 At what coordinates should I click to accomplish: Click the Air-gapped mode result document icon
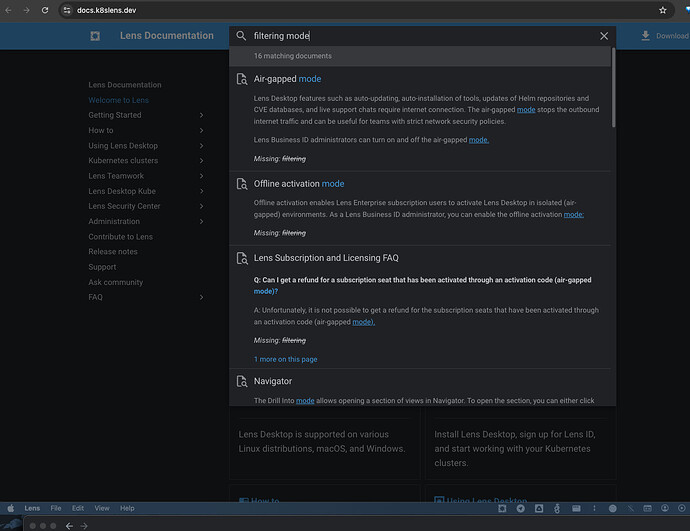pos(241,79)
